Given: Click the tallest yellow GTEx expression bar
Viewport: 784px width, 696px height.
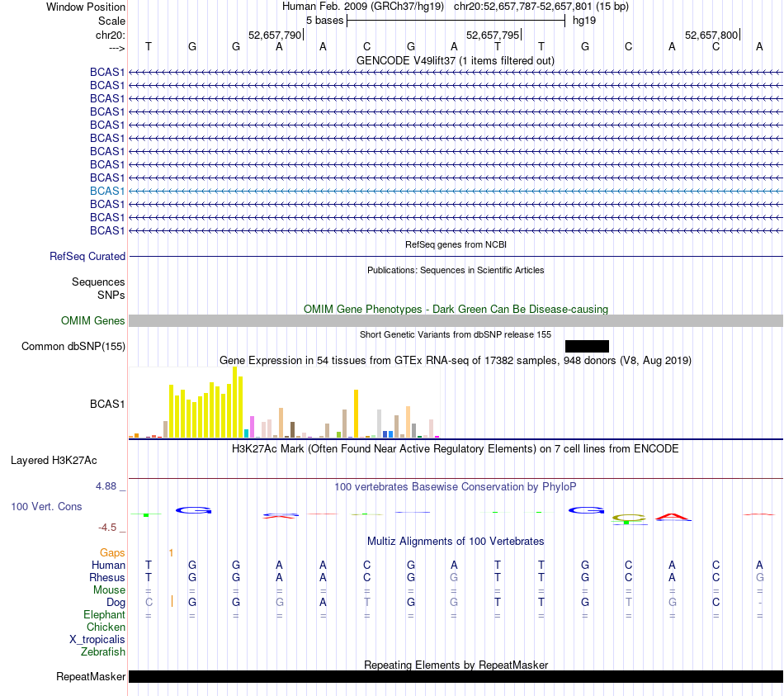Looking at the screenshot, I should tap(235, 402).
